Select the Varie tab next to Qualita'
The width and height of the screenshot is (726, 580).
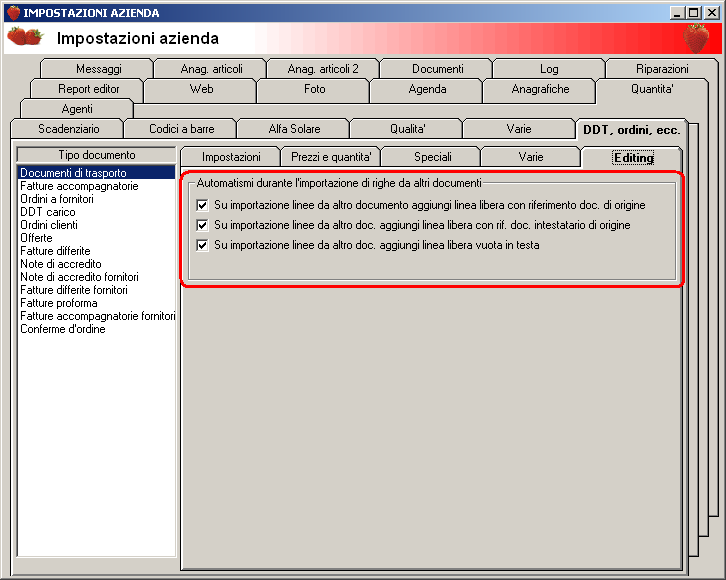(x=519, y=129)
